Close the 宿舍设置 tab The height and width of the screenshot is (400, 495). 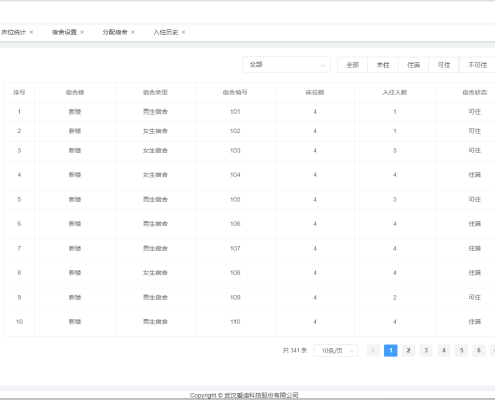point(82,32)
